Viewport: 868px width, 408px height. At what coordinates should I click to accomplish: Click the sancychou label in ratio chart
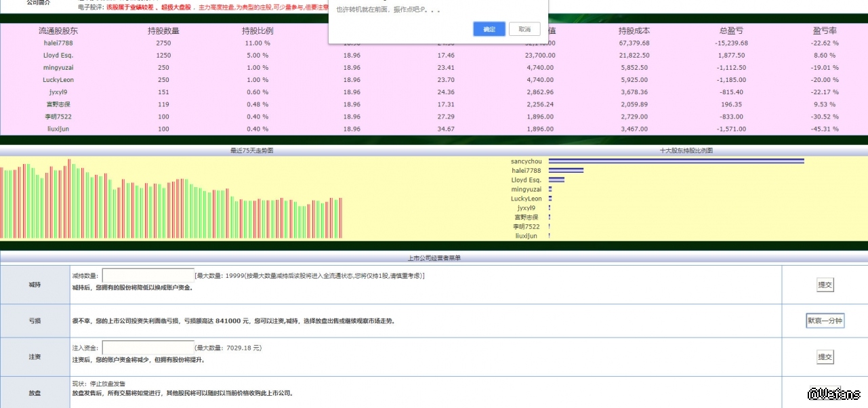pos(526,161)
